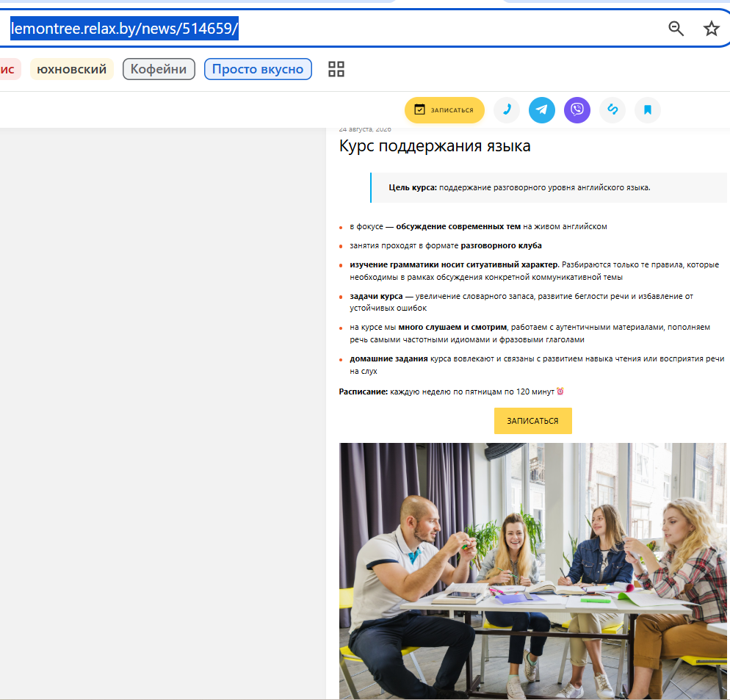Click bullet text about разговорного клуба
Image resolution: width=730 pixels, height=700 pixels.
[446, 245]
